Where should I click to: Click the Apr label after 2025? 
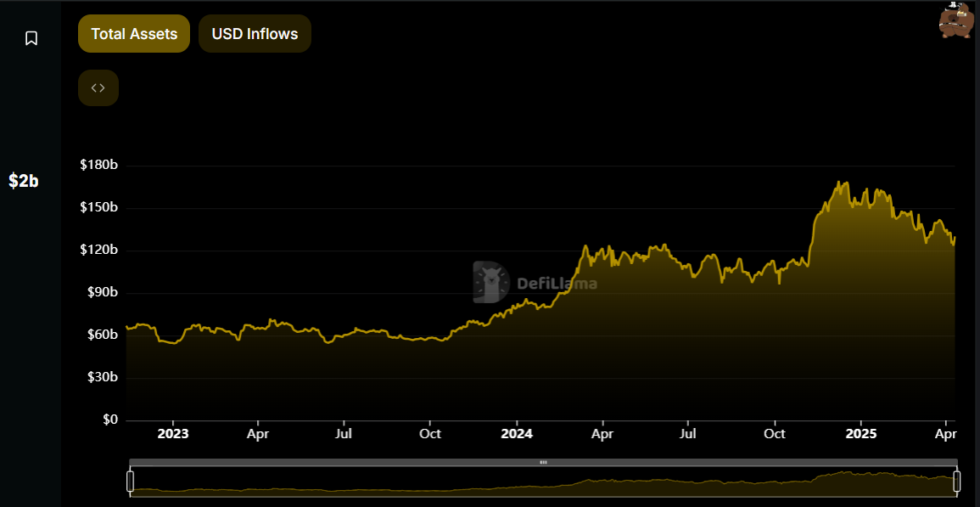[946, 434]
